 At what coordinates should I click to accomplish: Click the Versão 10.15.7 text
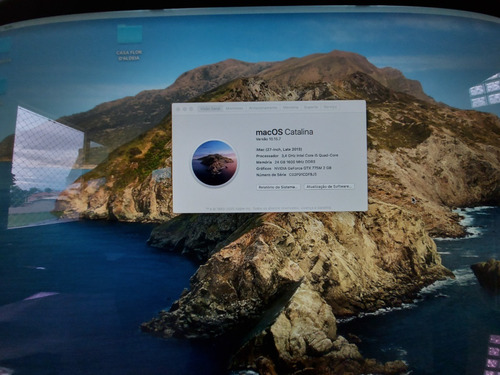(268, 139)
